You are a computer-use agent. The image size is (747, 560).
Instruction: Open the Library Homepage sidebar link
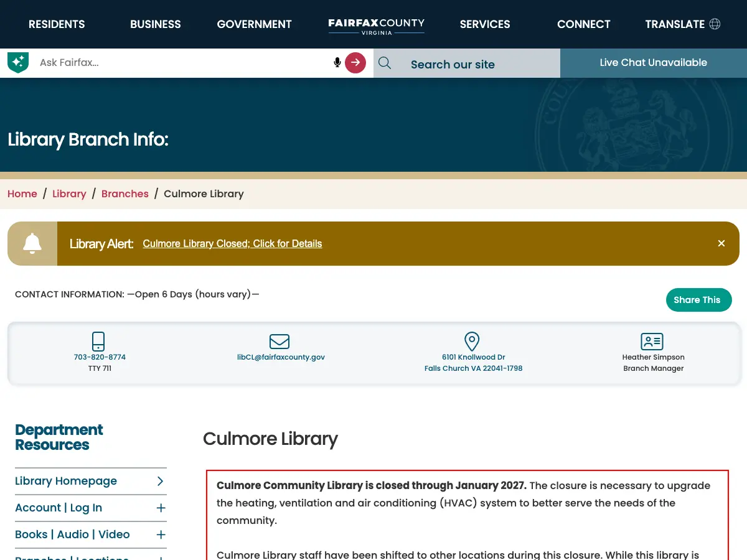click(66, 481)
